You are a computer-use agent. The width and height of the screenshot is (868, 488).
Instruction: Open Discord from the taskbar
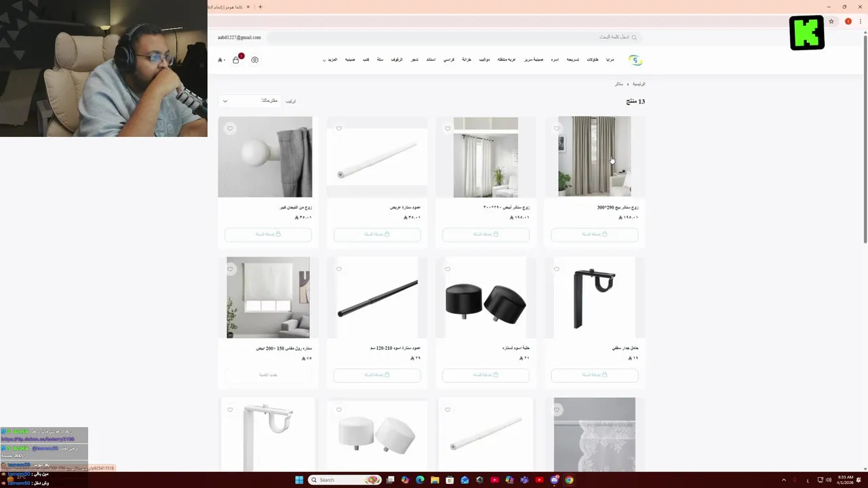[554, 480]
